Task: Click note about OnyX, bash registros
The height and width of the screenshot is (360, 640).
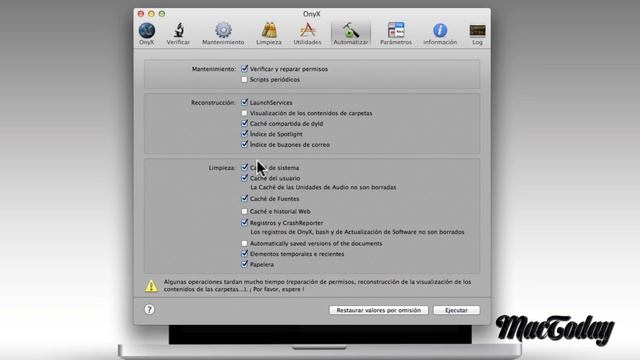Action: coord(358,232)
